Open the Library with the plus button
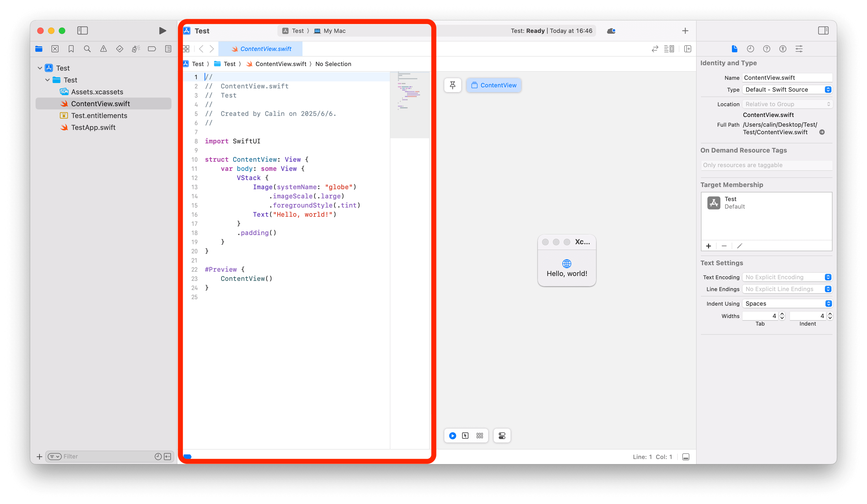 click(x=685, y=31)
